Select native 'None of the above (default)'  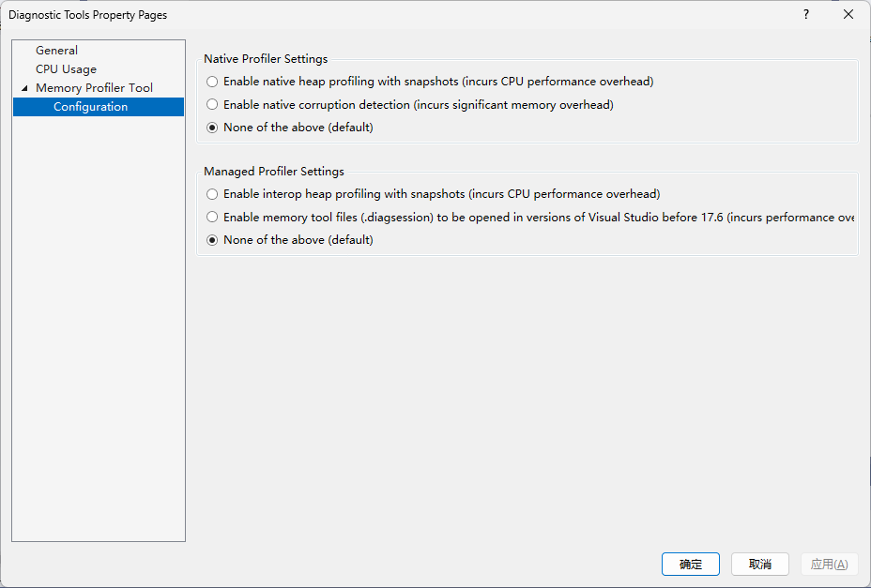point(213,128)
